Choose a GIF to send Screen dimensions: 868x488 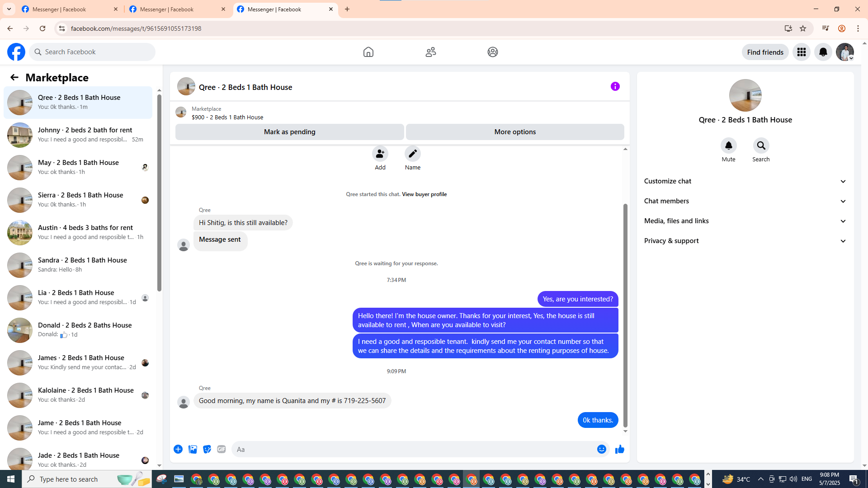pos(221,449)
